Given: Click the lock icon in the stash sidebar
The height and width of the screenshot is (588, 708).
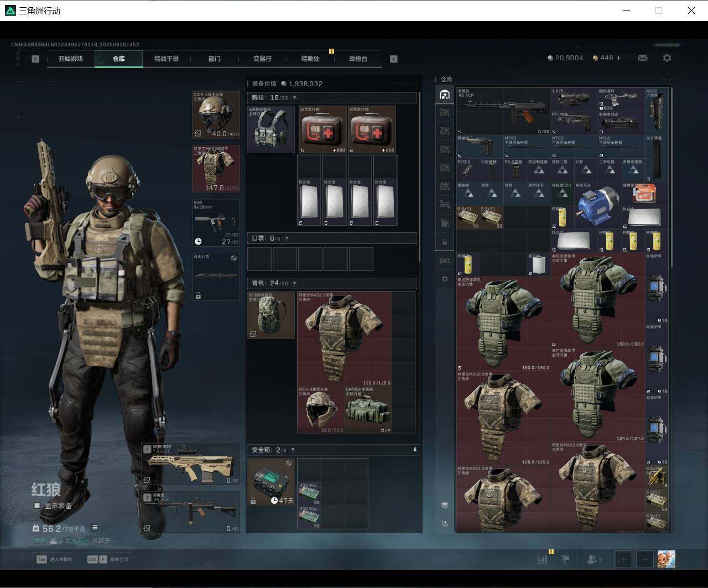Looking at the screenshot, I should [445, 242].
